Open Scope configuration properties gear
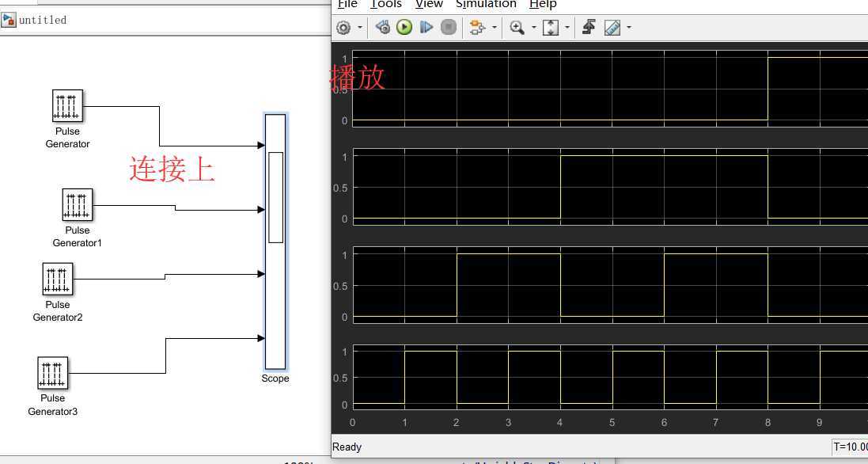This screenshot has height=464, width=868. click(x=343, y=28)
